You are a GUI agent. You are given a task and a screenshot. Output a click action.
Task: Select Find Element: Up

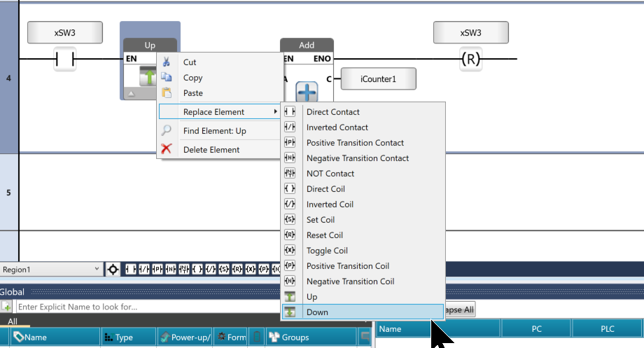(x=214, y=131)
